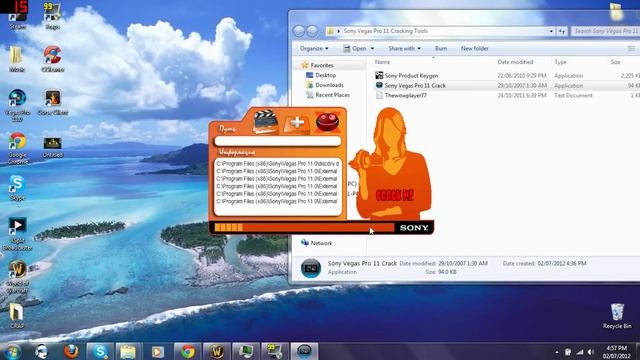Viewport: 640px width, 360px height.
Task: Open Open Broadcaster desktop shortcut
Action: (18, 233)
